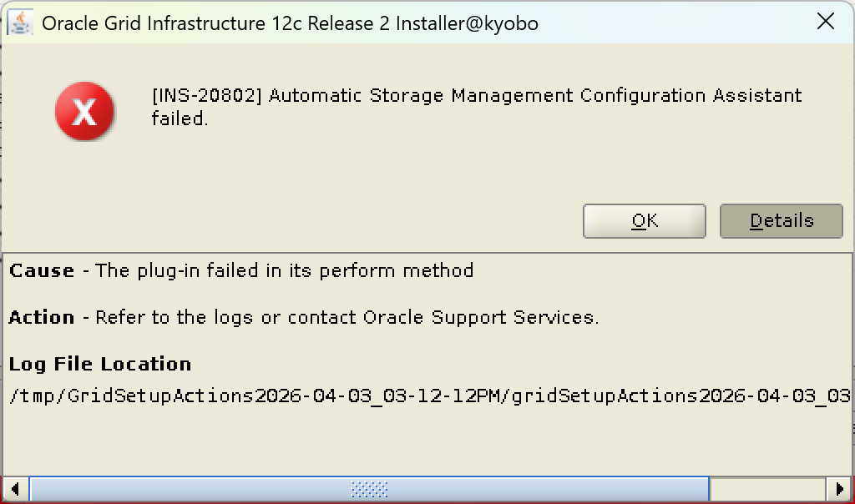Click scrollbar track right of the thumb

tap(766, 488)
